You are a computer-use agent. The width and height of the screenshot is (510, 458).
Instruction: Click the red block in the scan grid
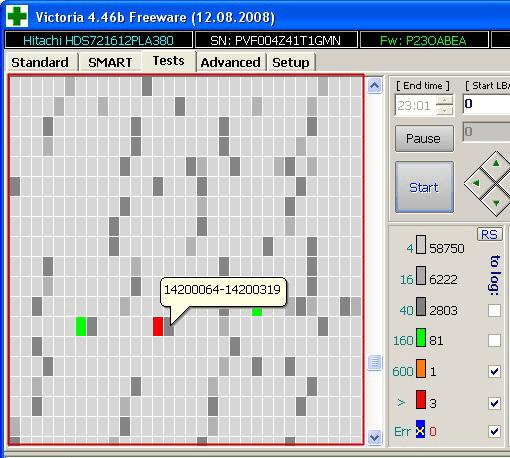click(158, 326)
